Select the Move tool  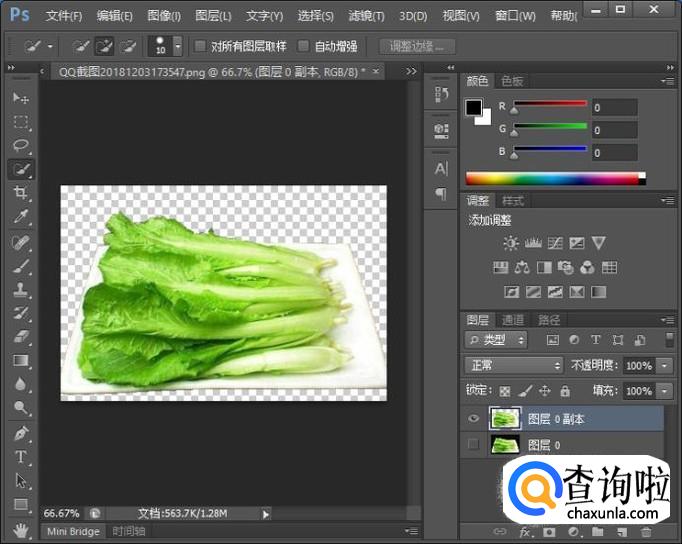[21, 98]
